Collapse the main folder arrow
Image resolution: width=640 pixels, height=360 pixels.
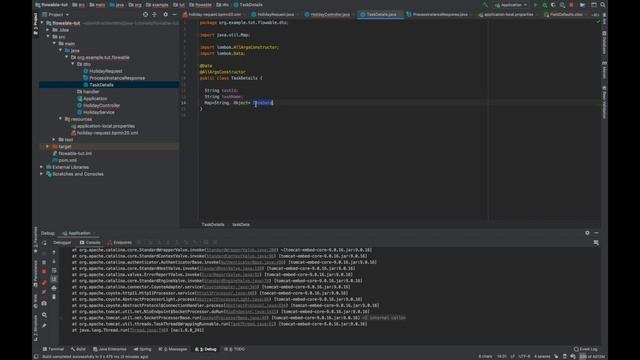tap(54, 44)
